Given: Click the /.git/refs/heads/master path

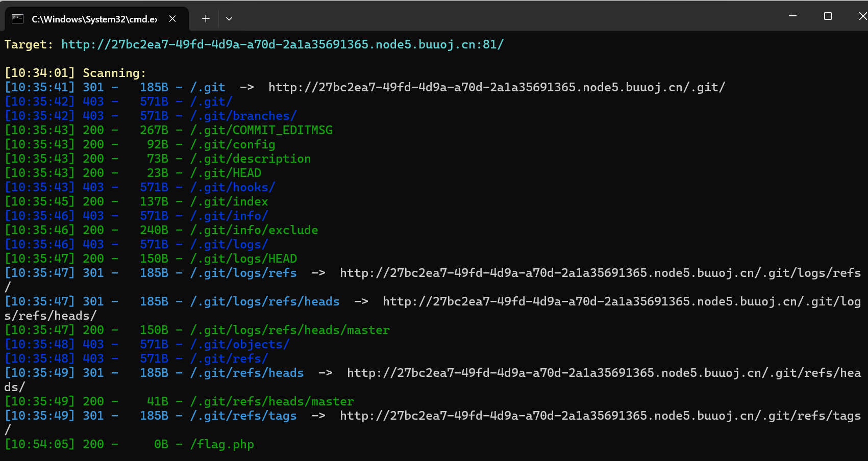Looking at the screenshot, I should coord(272,402).
